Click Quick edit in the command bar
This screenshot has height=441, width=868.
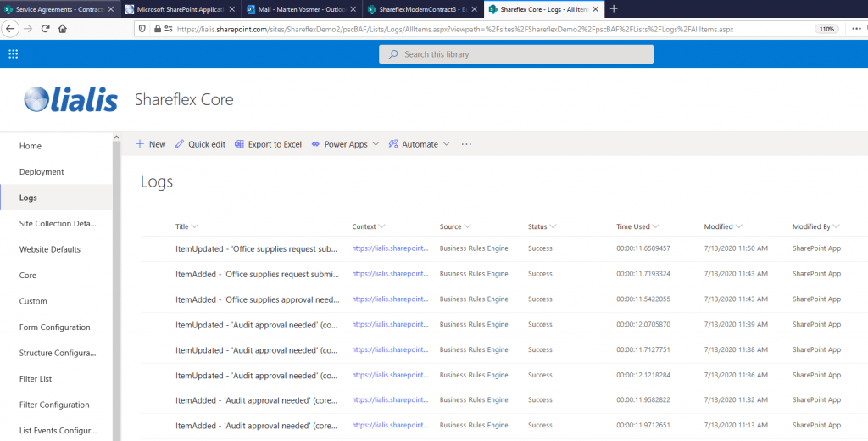[x=200, y=144]
